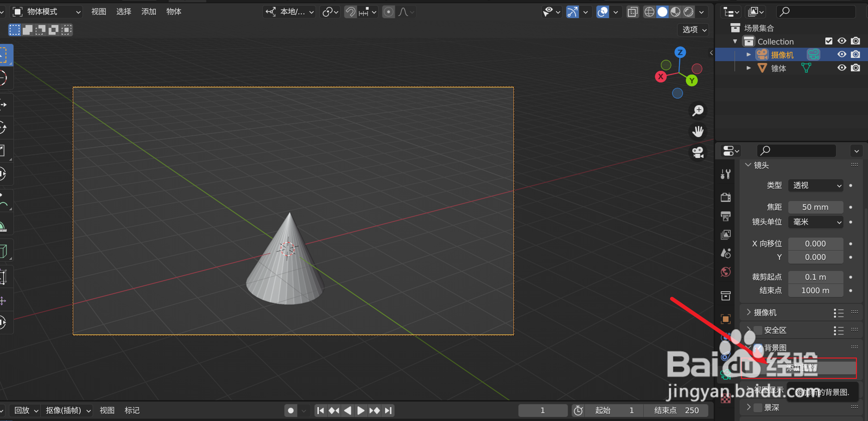Hide Collection in viewport

click(842, 41)
